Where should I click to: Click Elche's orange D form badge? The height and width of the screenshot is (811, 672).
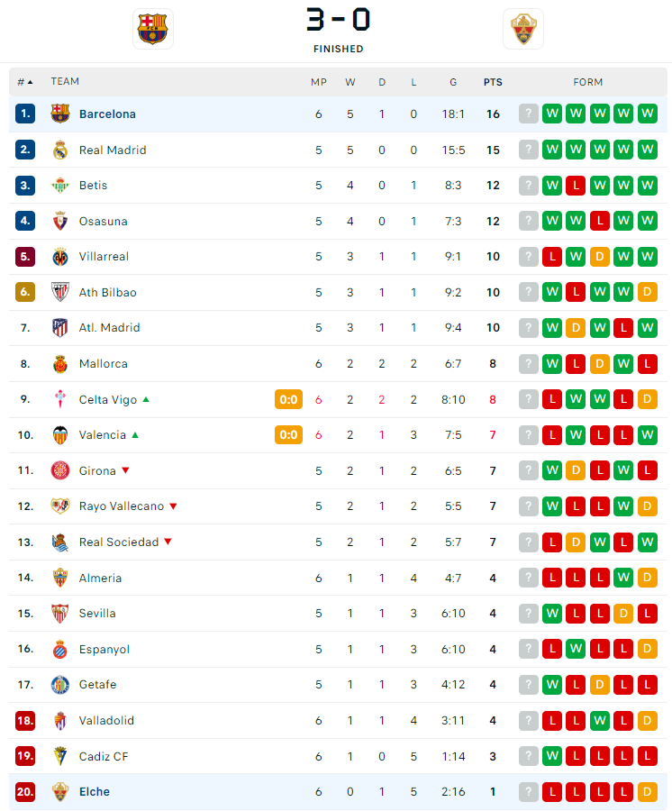648,792
